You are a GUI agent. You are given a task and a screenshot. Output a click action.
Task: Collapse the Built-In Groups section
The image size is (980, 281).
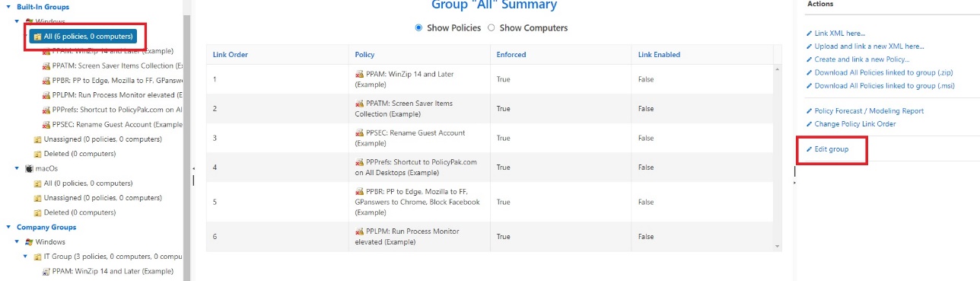pos(8,7)
